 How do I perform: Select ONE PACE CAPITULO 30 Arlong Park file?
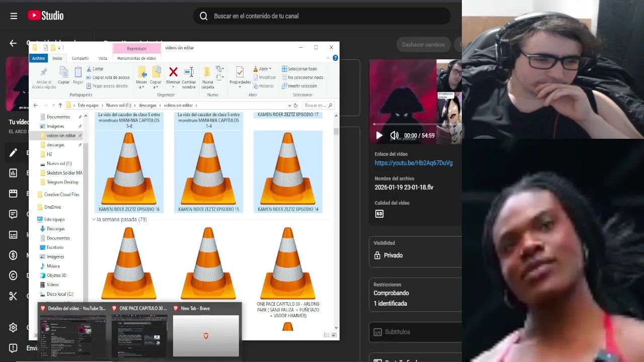(288, 273)
